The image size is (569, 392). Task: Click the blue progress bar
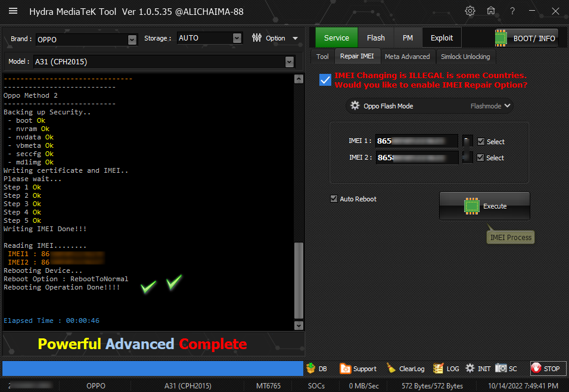tap(153, 368)
